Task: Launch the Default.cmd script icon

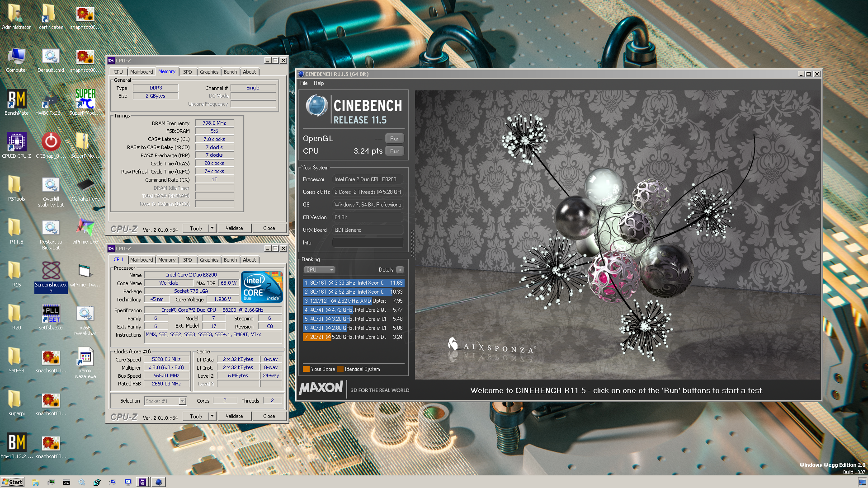Action: (x=51, y=60)
